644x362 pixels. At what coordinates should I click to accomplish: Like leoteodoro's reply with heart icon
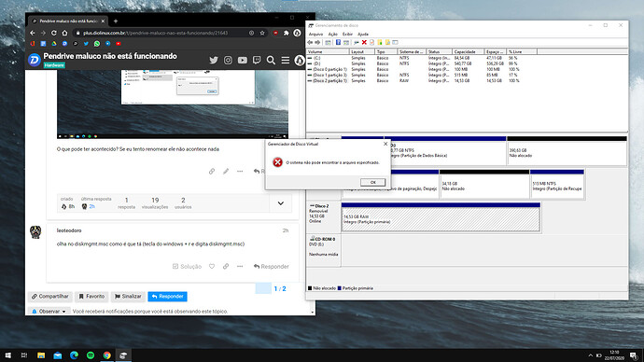click(x=212, y=267)
